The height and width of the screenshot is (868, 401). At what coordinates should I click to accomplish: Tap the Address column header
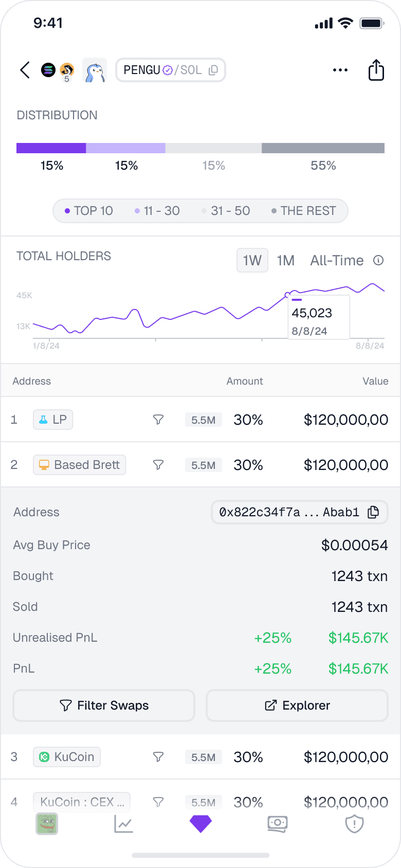32,381
